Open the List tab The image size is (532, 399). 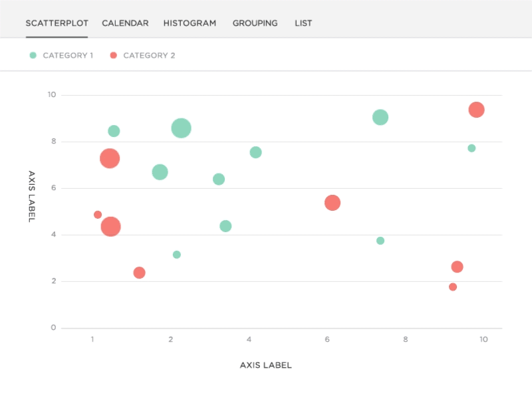click(303, 23)
